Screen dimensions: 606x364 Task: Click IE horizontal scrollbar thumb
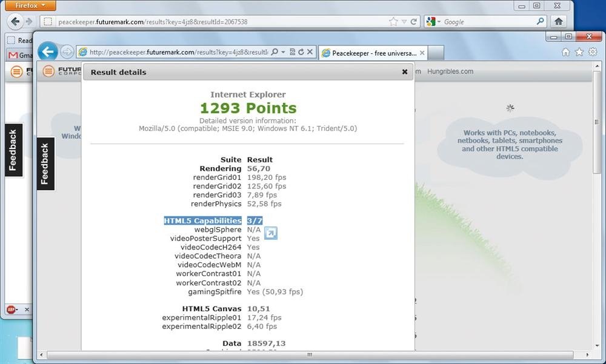tap(310, 354)
